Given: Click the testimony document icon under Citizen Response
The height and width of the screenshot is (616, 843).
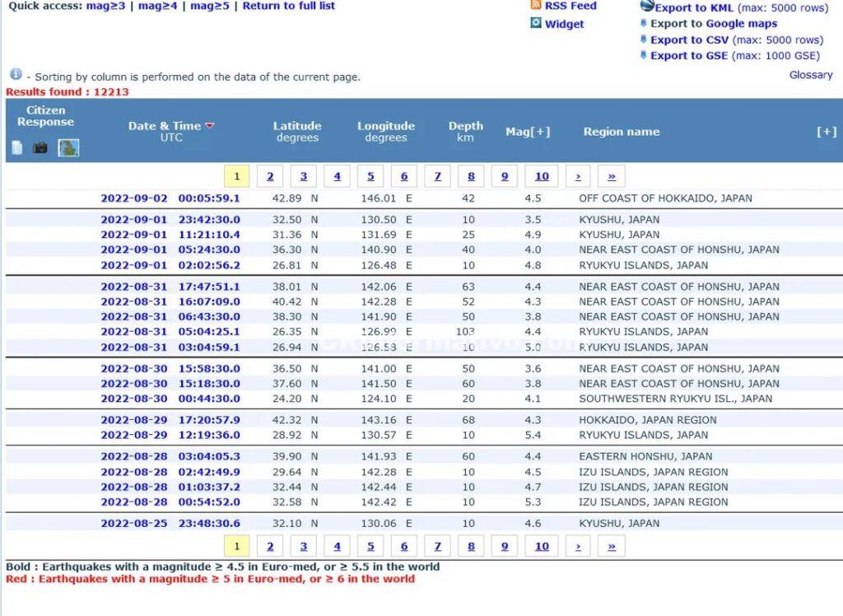Looking at the screenshot, I should click(x=17, y=148).
